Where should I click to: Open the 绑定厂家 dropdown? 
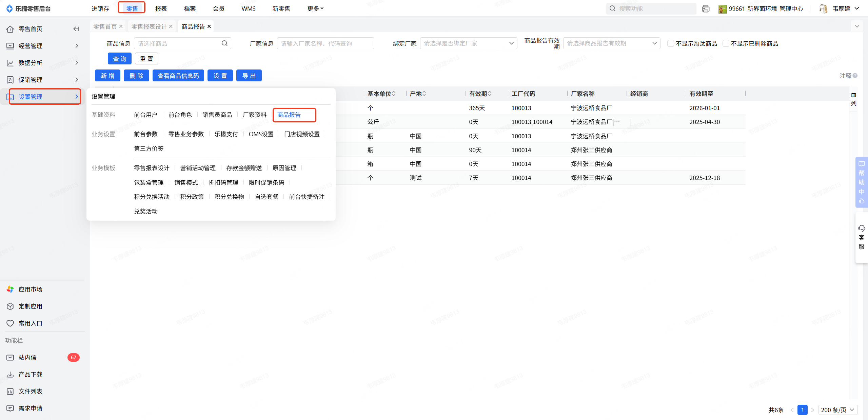click(468, 43)
